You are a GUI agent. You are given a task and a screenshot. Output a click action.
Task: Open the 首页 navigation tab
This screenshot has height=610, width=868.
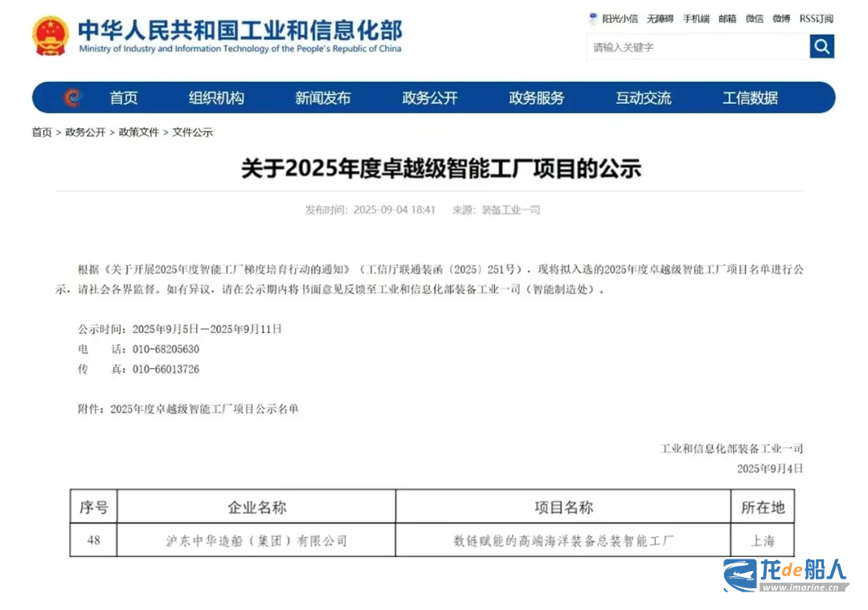click(x=124, y=98)
